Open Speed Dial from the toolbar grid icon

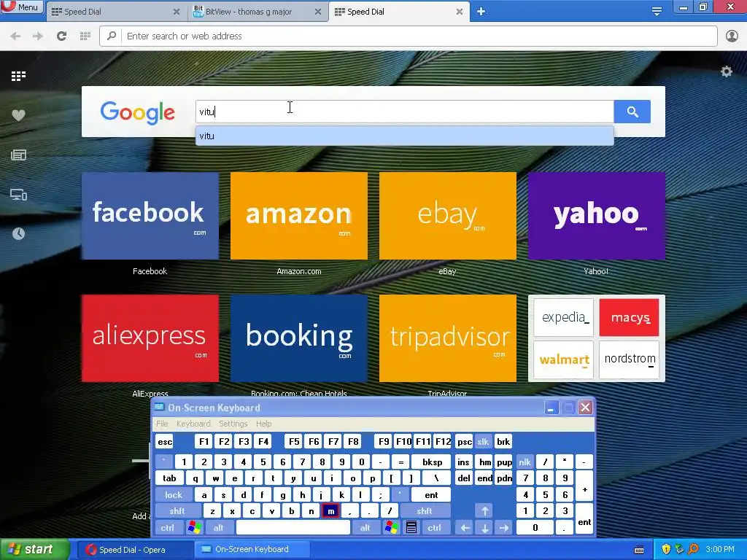click(85, 36)
